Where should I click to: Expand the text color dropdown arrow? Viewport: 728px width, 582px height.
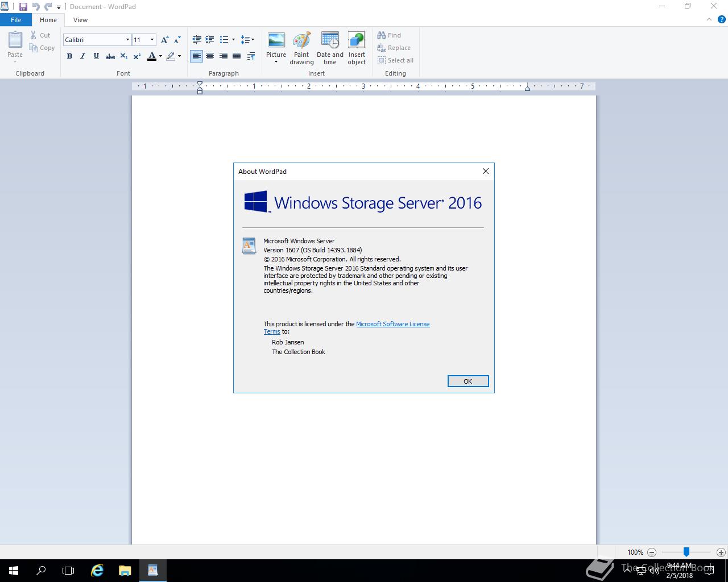click(160, 56)
